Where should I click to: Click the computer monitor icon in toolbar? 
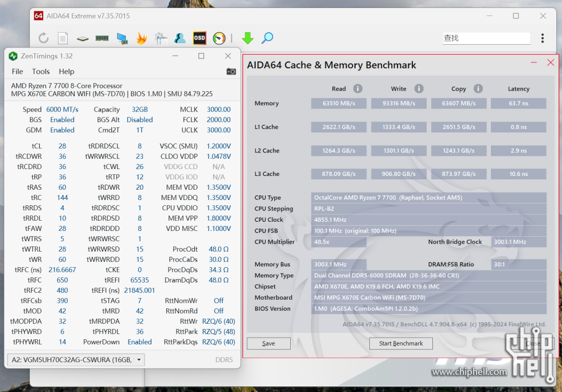tap(122, 38)
